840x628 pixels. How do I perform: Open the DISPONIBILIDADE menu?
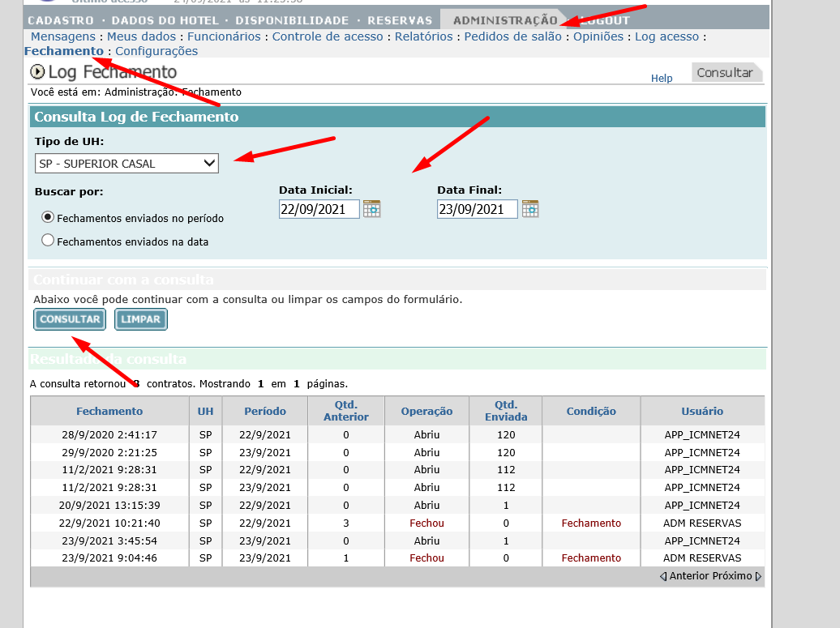click(292, 20)
